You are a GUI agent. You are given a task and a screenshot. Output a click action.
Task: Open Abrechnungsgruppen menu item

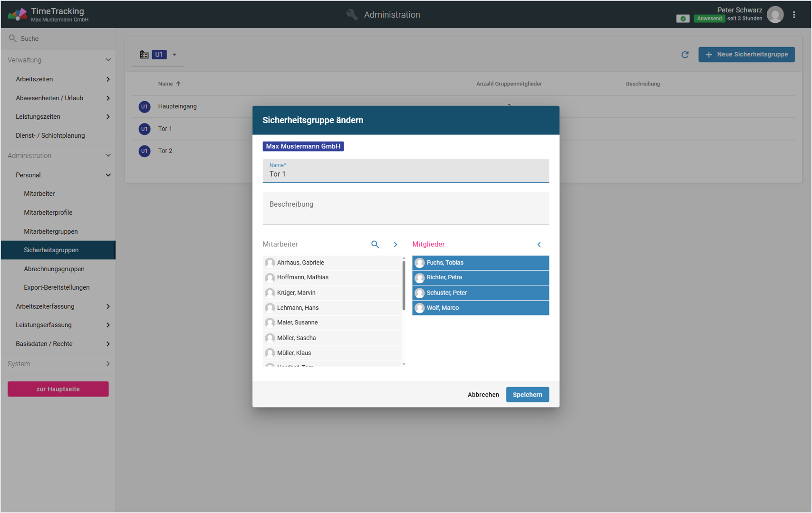[x=54, y=269]
